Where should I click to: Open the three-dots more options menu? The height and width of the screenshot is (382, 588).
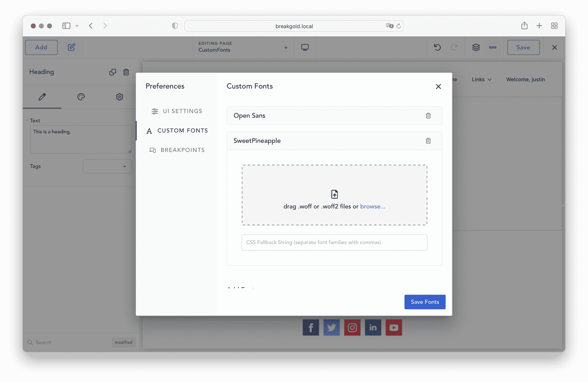(x=492, y=47)
